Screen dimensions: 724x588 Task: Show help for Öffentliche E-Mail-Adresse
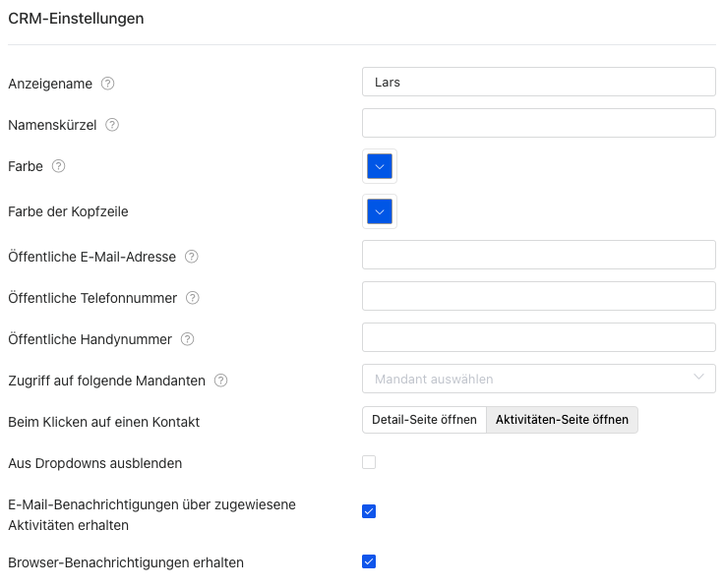coord(192,257)
